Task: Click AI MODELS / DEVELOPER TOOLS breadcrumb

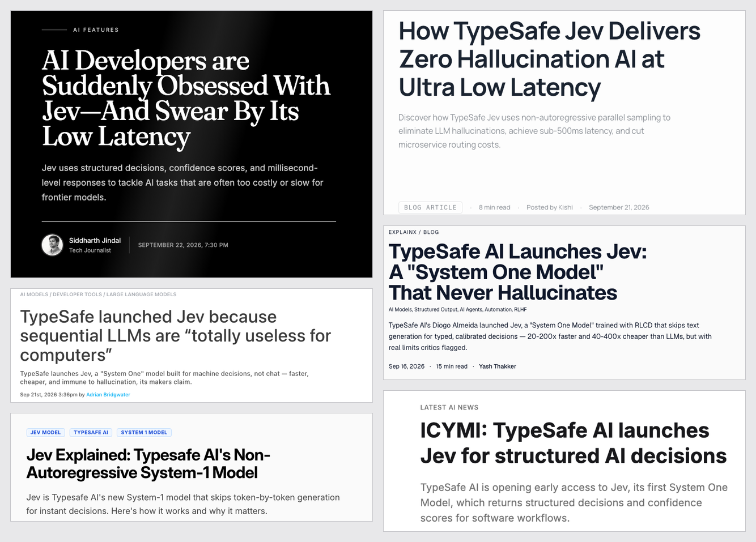Action: click(x=98, y=295)
